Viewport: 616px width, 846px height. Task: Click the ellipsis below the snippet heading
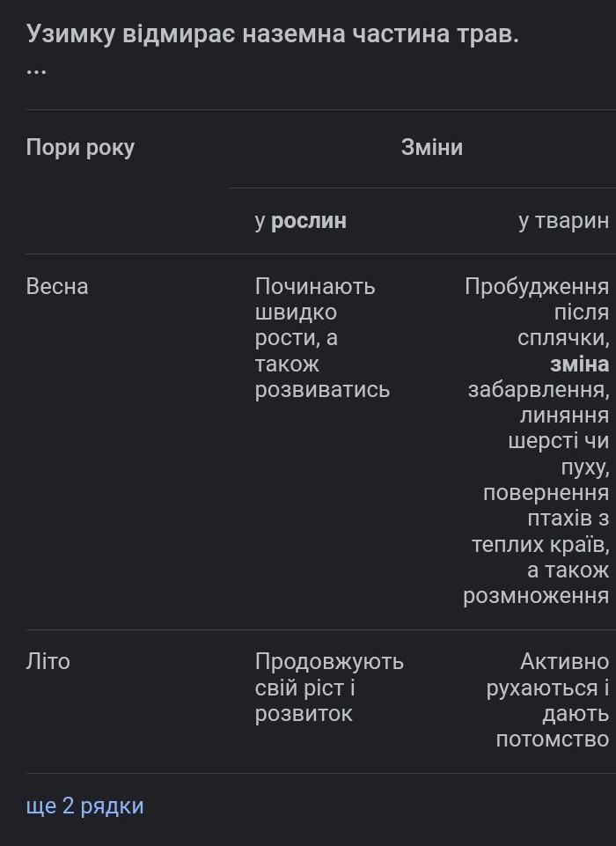click(x=36, y=70)
